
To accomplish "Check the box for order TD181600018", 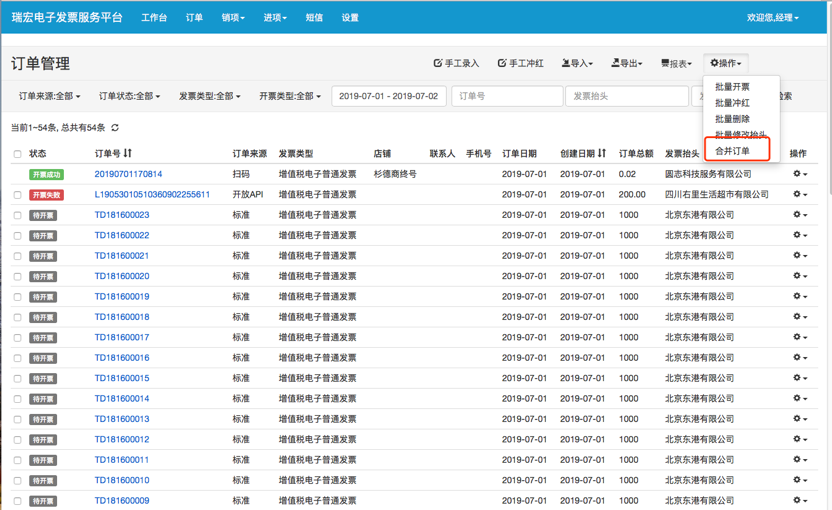I will click(x=18, y=317).
